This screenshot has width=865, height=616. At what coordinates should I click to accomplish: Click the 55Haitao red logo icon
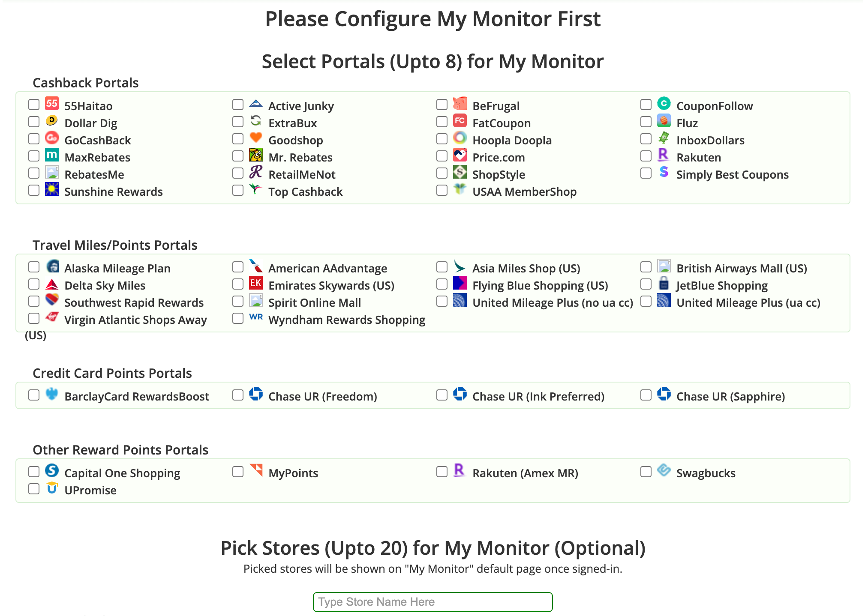coord(52,104)
